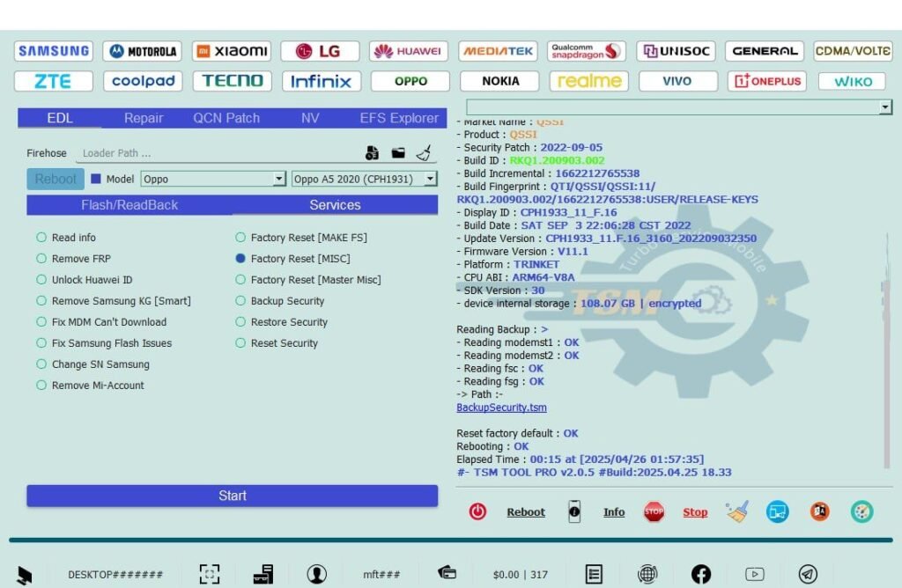
Task: Click the loader file browse icon
Action: pyautogui.click(x=373, y=153)
